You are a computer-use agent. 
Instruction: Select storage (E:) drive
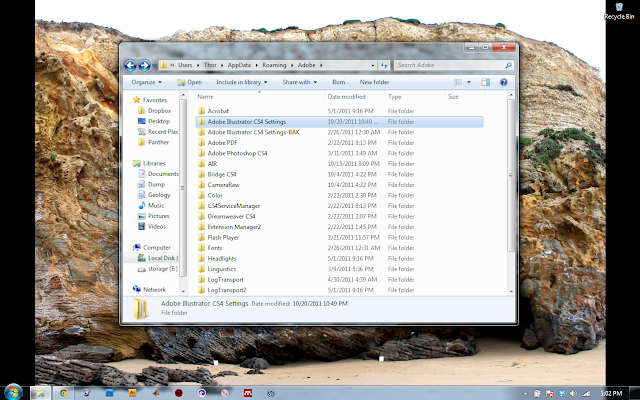[158, 269]
